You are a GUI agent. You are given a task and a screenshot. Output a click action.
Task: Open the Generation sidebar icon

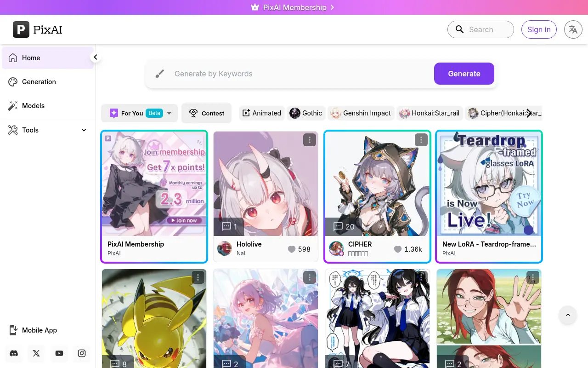click(x=12, y=81)
